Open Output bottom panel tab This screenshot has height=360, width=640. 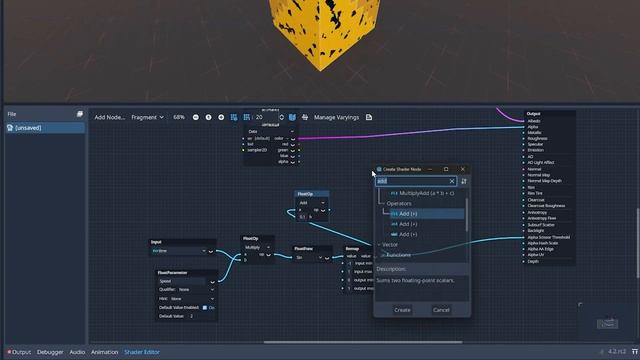pyautogui.click(x=19, y=352)
